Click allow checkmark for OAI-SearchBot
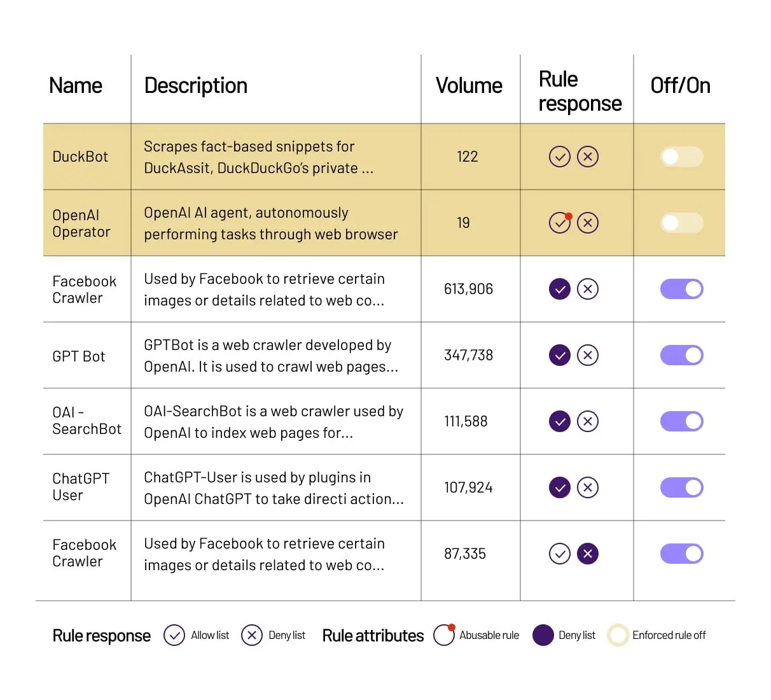Viewport: 771px width, 700px height. click(x=559, y=421)
